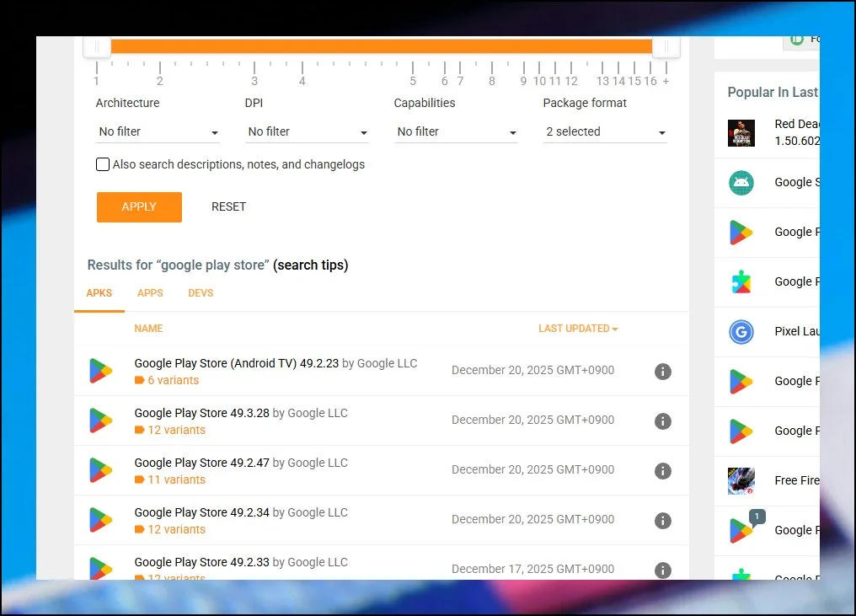
Task: Click Red Dead Redemption thumbnail in Popular sidebar
Action: pyautogui.click(x=741, y=133)
